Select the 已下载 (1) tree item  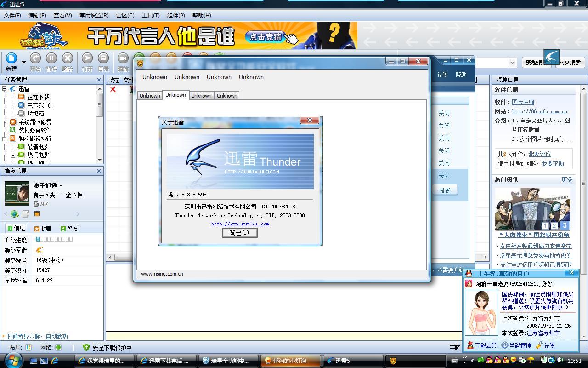[41, 105]
